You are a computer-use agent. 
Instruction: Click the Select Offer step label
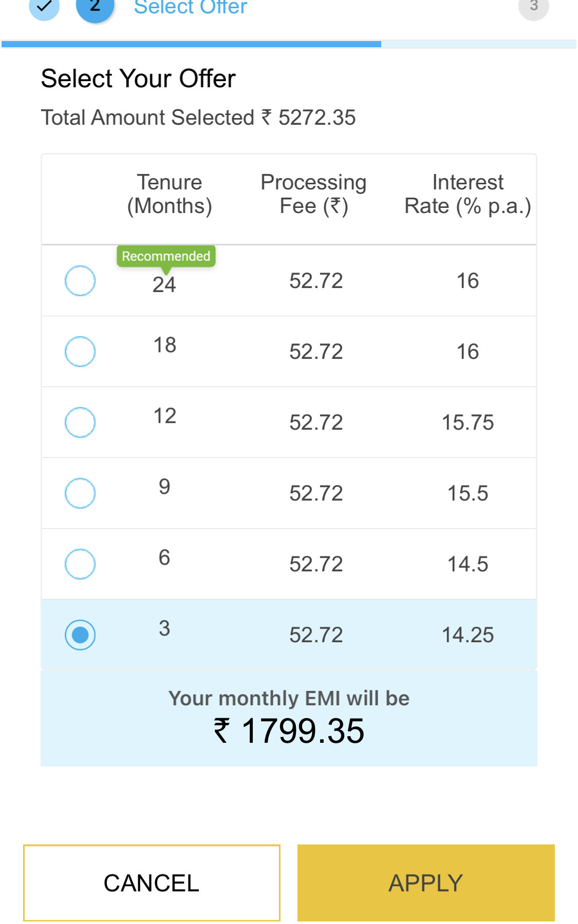(x=191, y=7)
